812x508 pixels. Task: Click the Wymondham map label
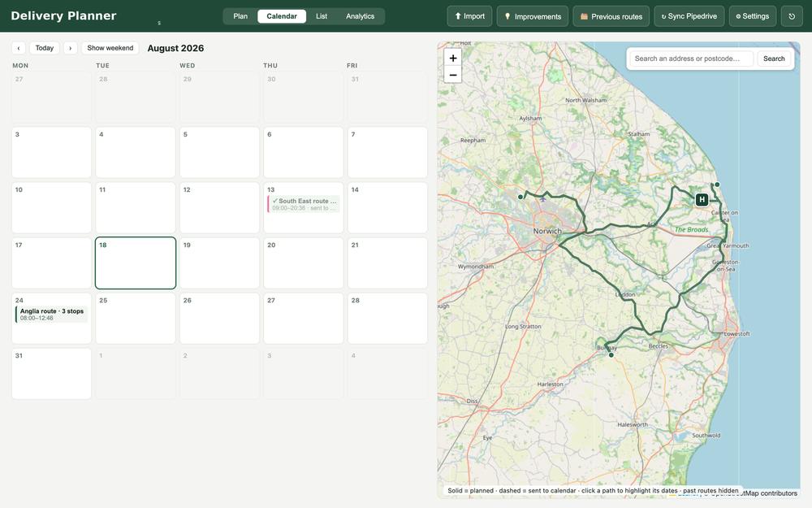(475, 267)
